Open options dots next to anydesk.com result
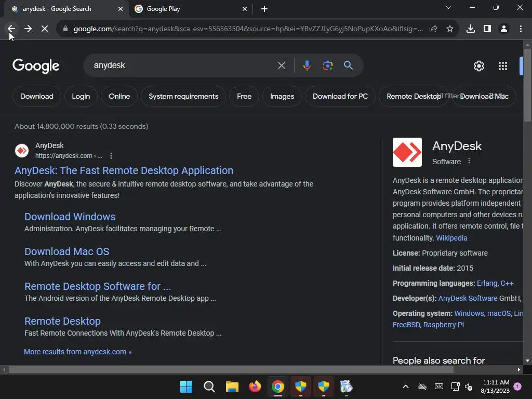This screenshot has width=532, height=399. 111,156
